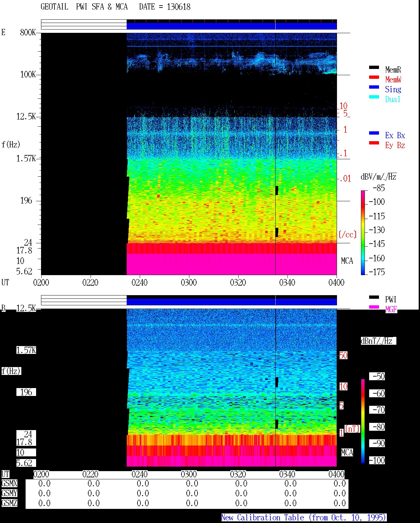
Task: Click the blue Ex Bx legend swatch
Action: (374, 133)
